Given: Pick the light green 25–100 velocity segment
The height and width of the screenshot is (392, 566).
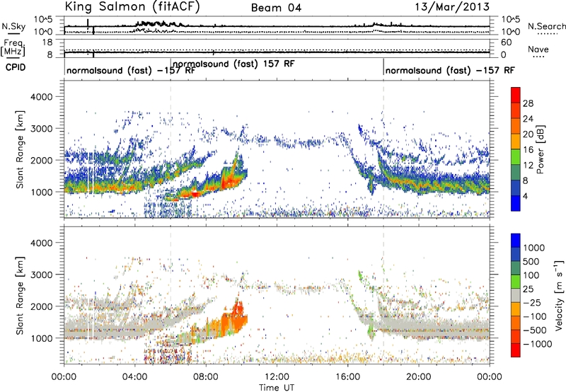Looking at the screenshot, I should click(516, 282).
